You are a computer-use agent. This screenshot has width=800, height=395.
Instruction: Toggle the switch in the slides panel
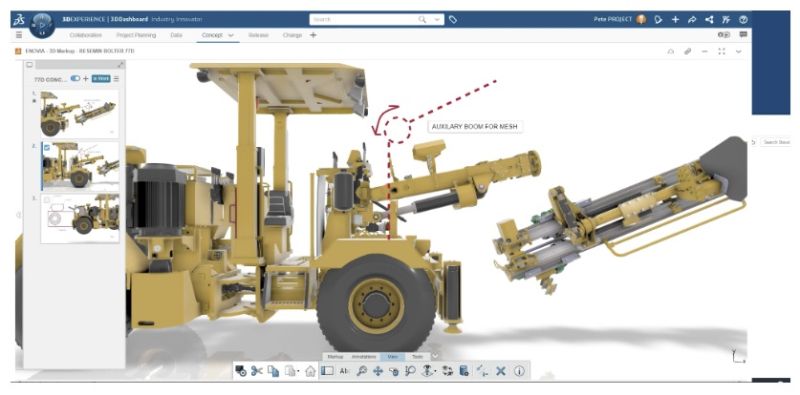pyautogui.click(x=76, y=79)
